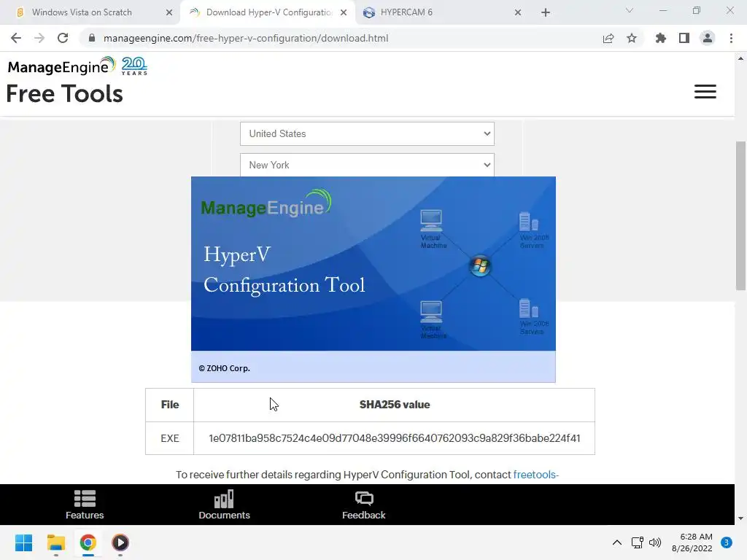This screenshot has width=747, height=560.
Task: Open File Explorer from the taskbar
Action: [x=55, y=542]
